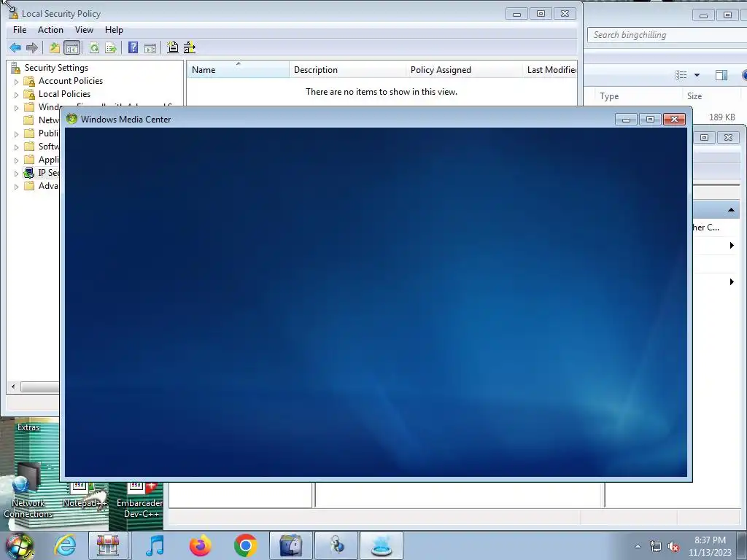The image size is (747, 560).
Task: Open the Action menu
Action: [x=50, y=29]
